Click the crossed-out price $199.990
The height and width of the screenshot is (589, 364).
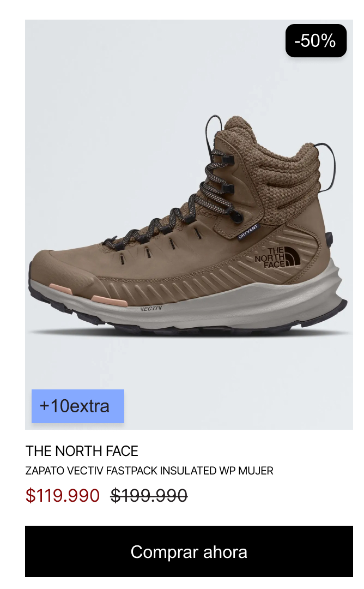pos(149,495)
